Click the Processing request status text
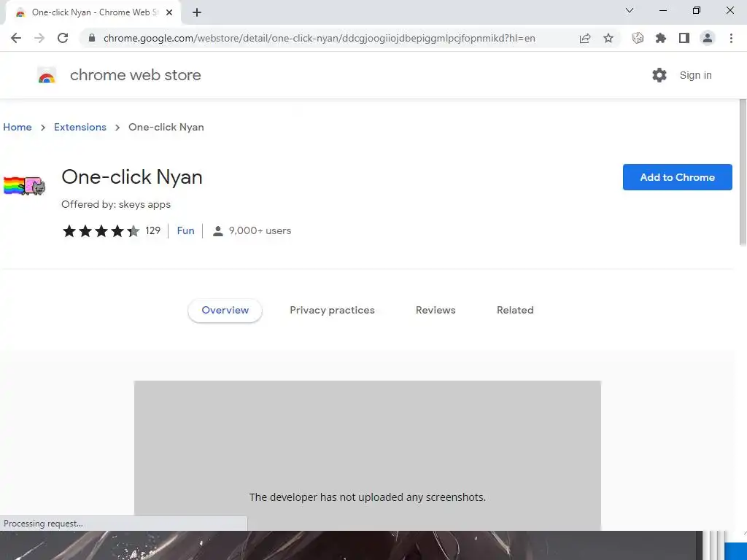 (x=43, y=524)
